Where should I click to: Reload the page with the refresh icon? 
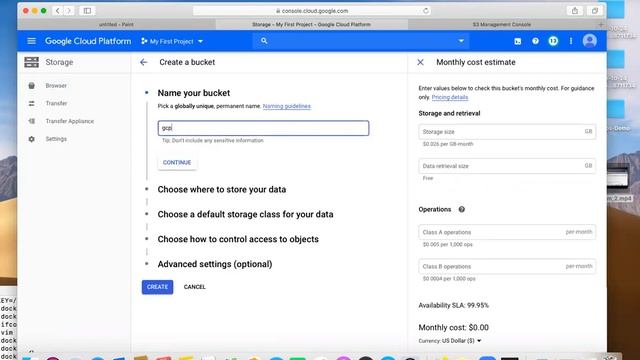[426, 11]
